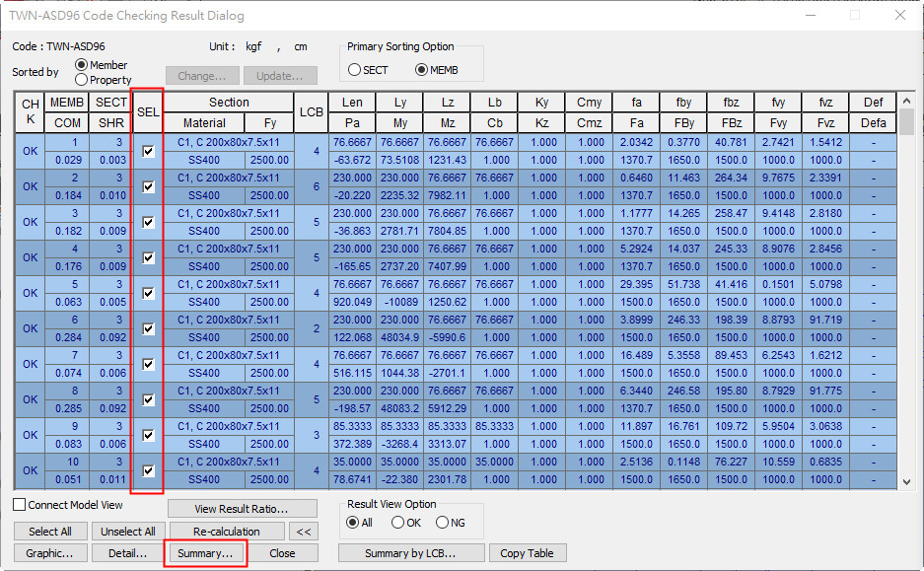The width and height of the screenshot is (924, 571).
Task: Select the Property sorted-by radio button
Action: pos(81,80)
